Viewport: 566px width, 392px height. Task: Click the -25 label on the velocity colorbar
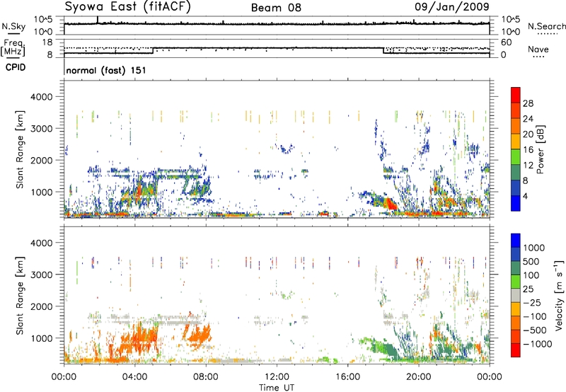click(532, 302)
